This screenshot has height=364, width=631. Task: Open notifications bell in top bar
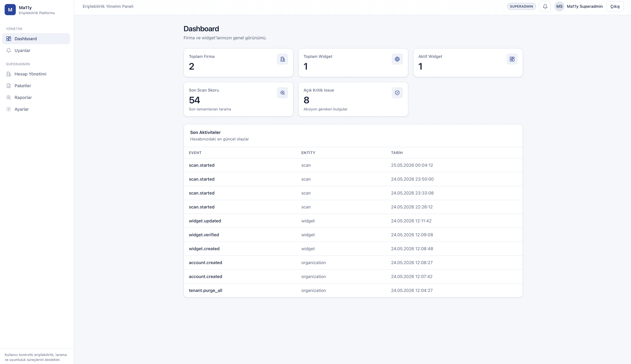click(545, 7)
